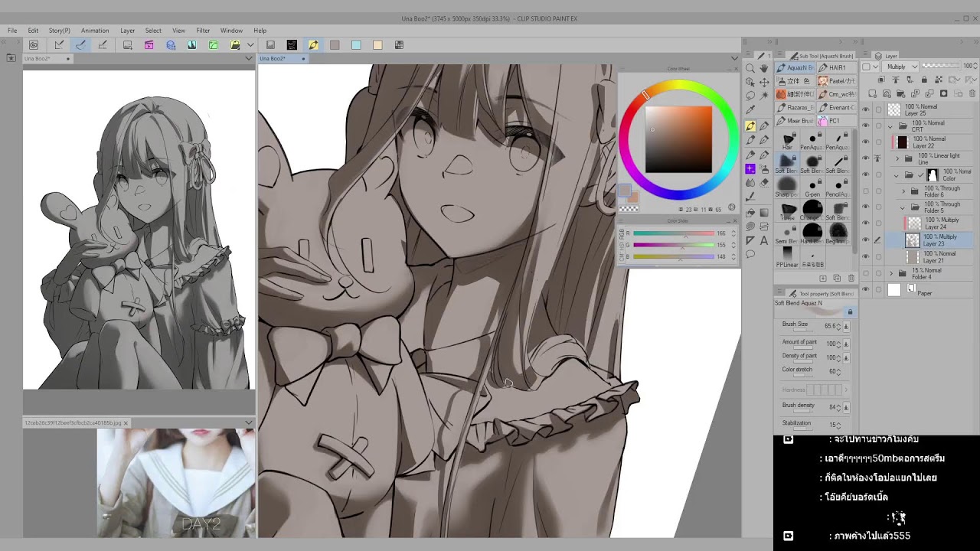The height and width of the screenshot is (551, 980).
Task: Select the Balloon tool
Action: pos(750,255)
